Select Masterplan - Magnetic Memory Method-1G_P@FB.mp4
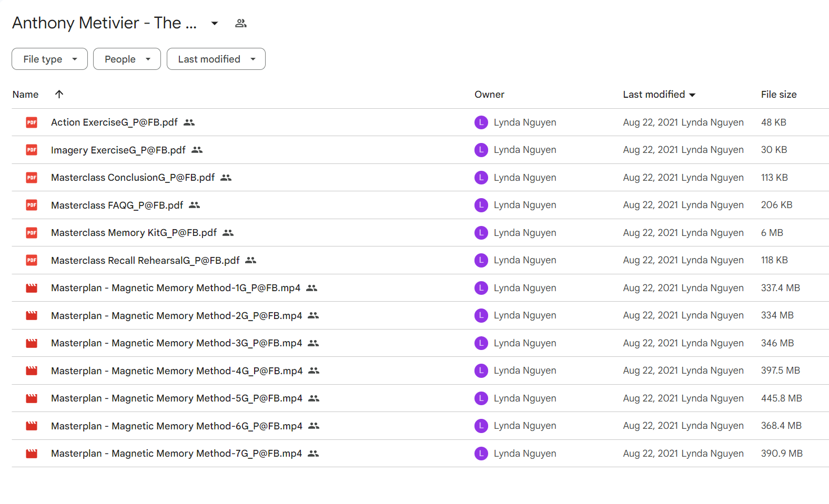This screenshot has width=829, height=504. point(176,288)
